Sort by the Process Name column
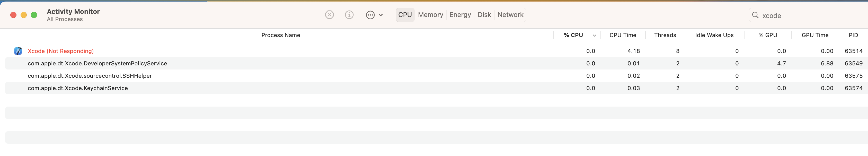868x156 pixels. click(x=280, y=35)
